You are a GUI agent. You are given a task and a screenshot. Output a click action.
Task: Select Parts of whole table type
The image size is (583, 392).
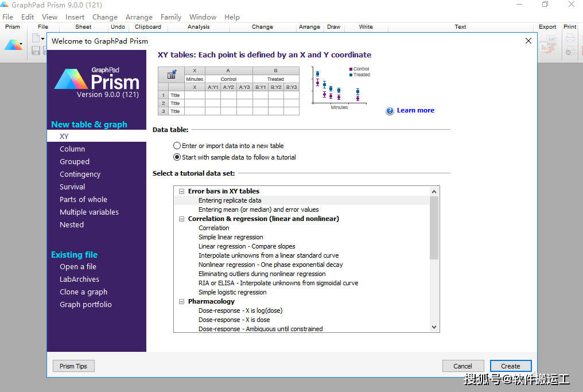pos(83,199)
